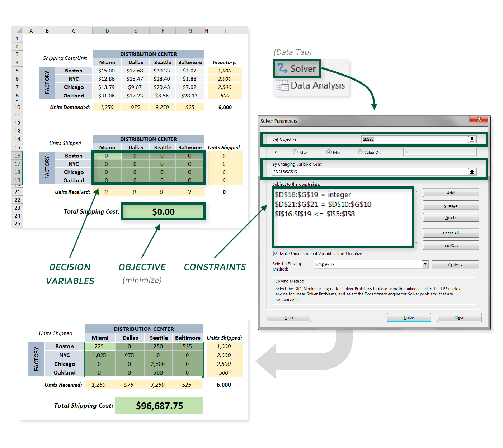
Task: Click the $31.06 Oakland to Miami cost
Action: click(107, 96)
